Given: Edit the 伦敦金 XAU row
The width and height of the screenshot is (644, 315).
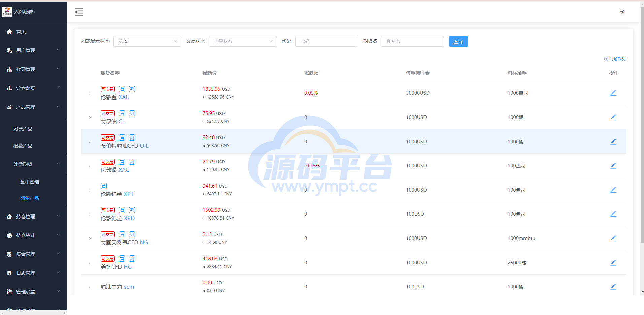Looking at the screenshot, I should 613,93.
